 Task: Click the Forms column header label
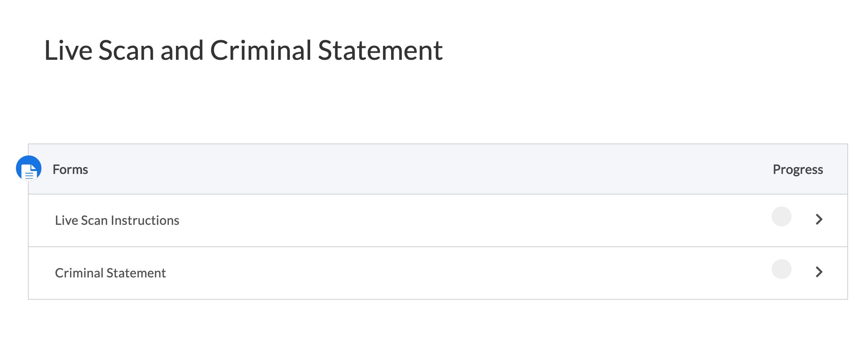(x=70, y=169)
